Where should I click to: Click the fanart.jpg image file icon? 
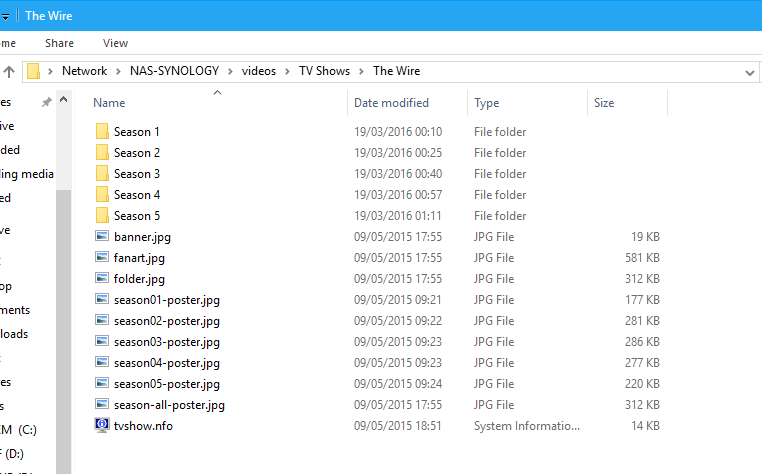tap(102, 257)
